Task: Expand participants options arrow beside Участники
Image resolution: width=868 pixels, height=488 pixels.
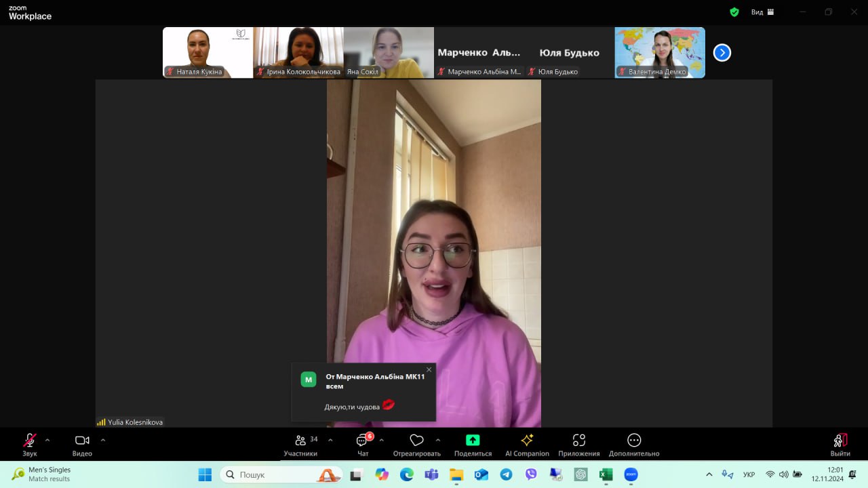Action: point(330,440)
